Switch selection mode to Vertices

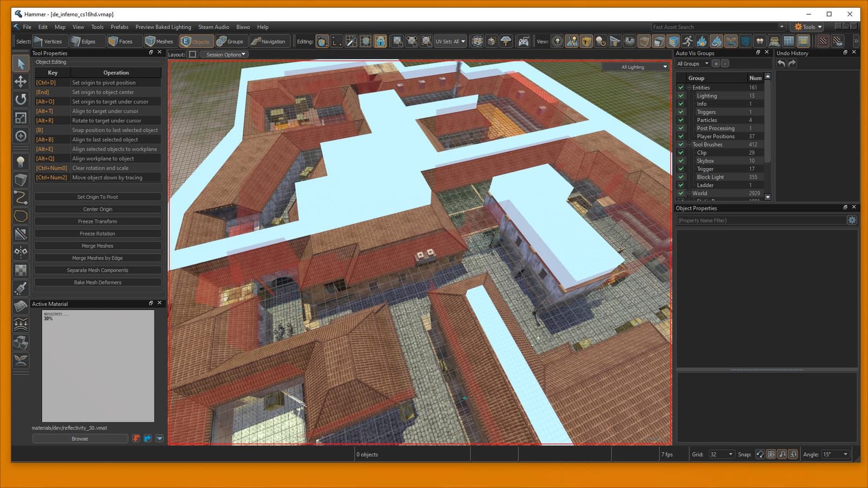pyautogui.click(x=48, y=41)
